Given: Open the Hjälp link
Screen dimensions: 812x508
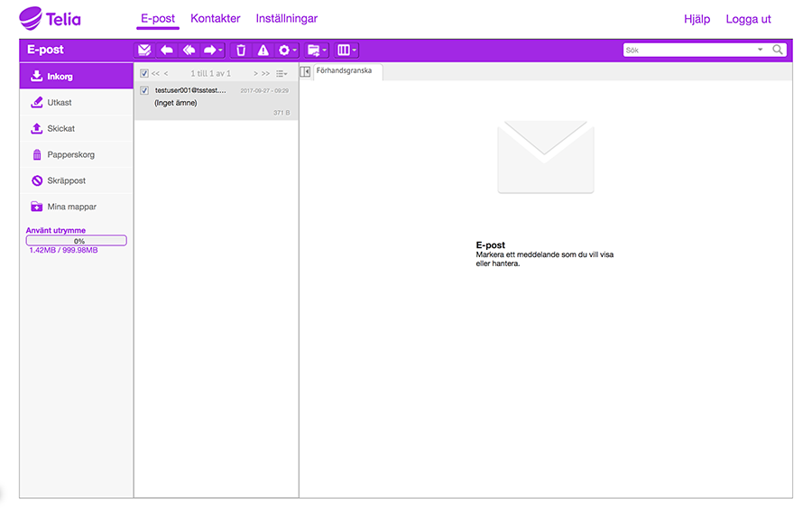Looking at the screenshot, I should click(x=697, y=19).
